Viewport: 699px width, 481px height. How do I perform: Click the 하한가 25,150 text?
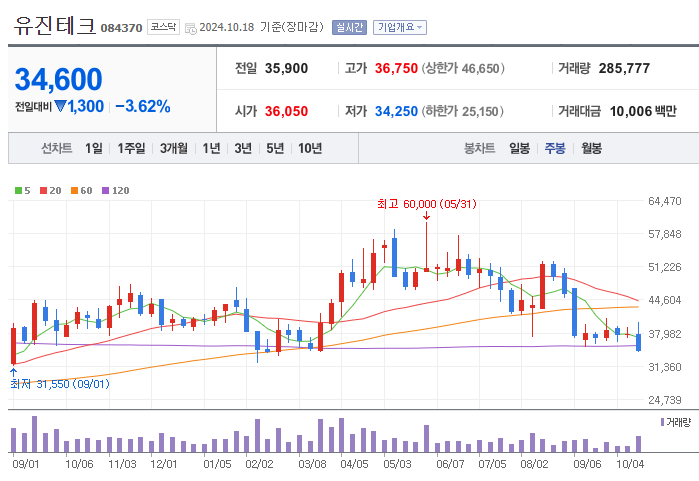pos(463,111)
